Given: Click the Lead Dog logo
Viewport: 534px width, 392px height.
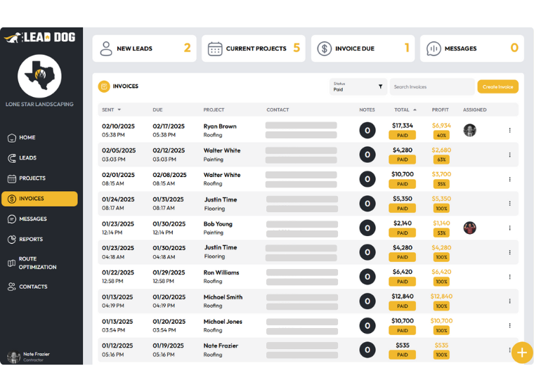Looking at the screenshot, I should tap(39, 37).
